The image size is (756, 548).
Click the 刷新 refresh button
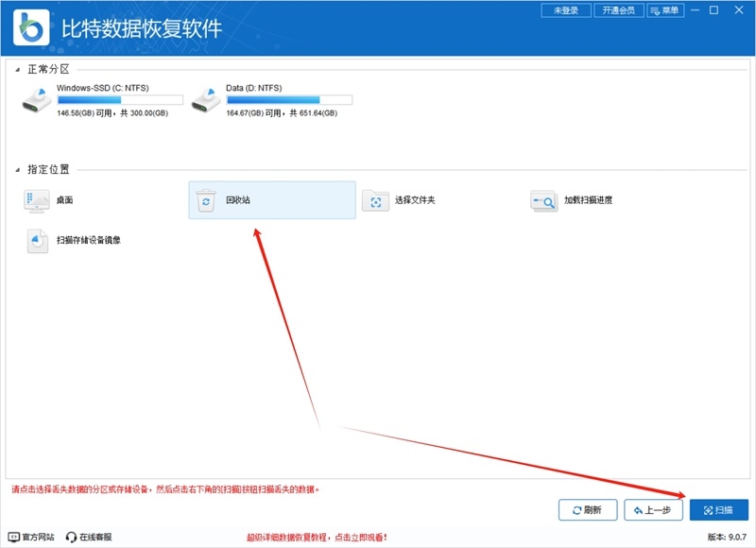(x=587, y=509)
